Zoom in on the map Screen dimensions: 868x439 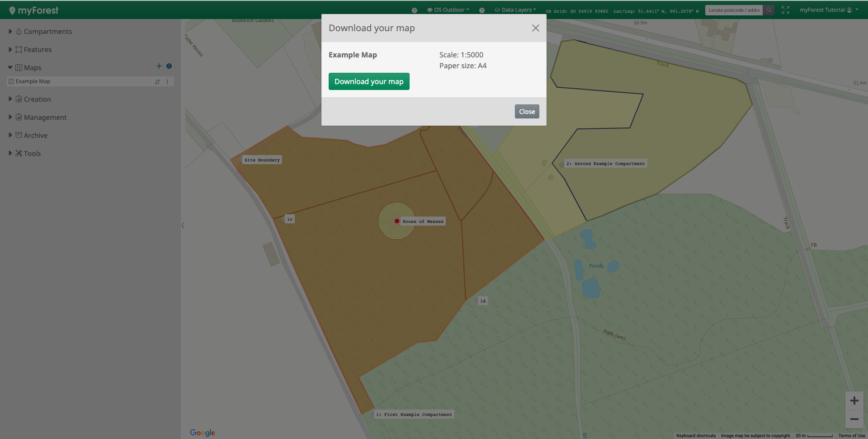pos(854,401)
